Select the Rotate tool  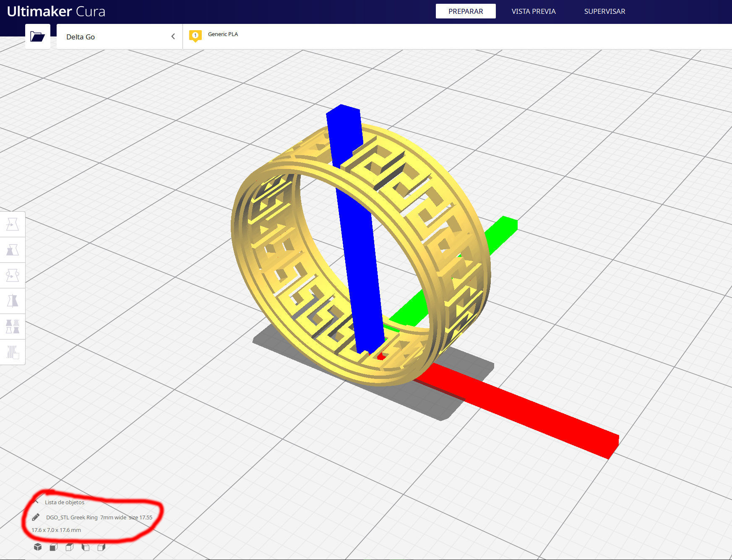pyautogui.click(x=13, y=275)
